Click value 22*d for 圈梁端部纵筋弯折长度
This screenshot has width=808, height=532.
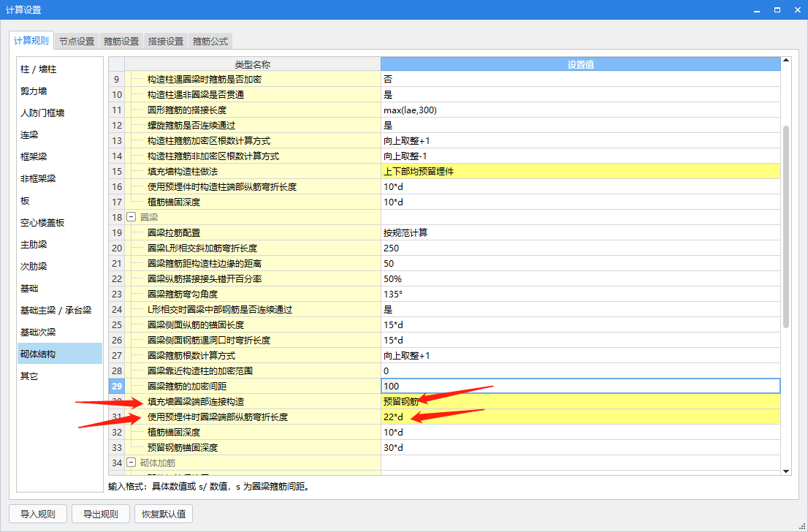point(581,417)
